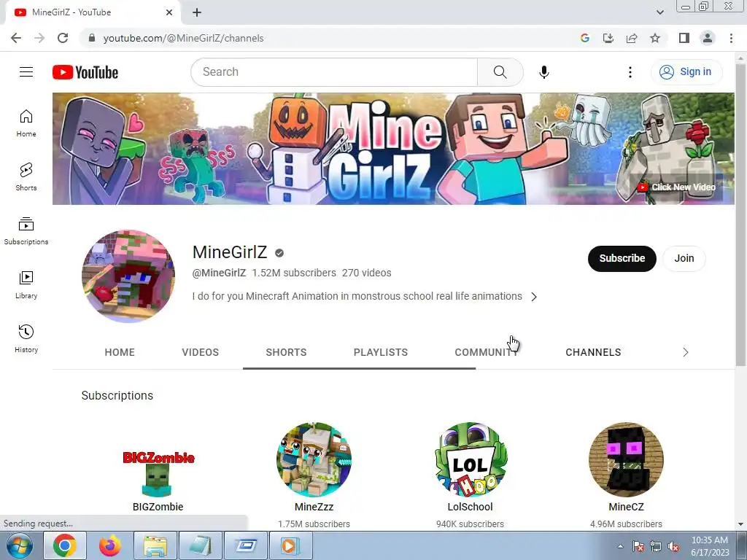The width and height of the screenshot is (747, 560).
Task: Go to Home in sidebar
Action: point(26,123)
